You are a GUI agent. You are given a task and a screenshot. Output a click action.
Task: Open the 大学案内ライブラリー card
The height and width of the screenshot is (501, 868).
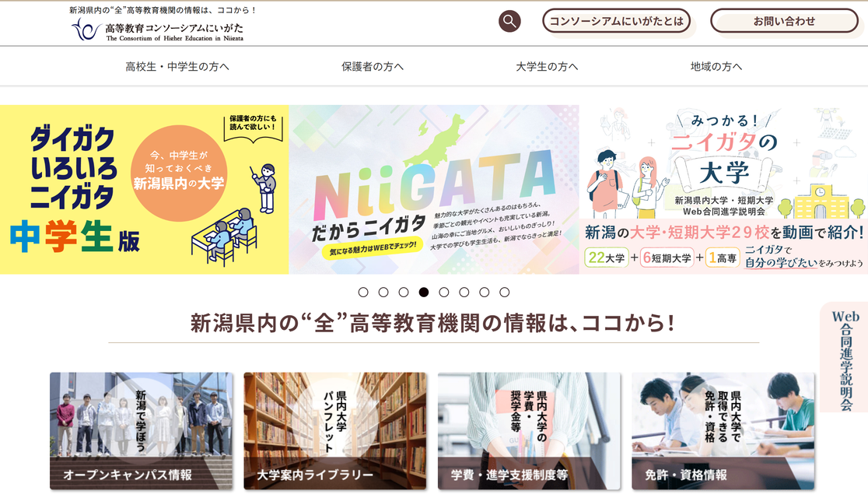click(x=335, y=431)
